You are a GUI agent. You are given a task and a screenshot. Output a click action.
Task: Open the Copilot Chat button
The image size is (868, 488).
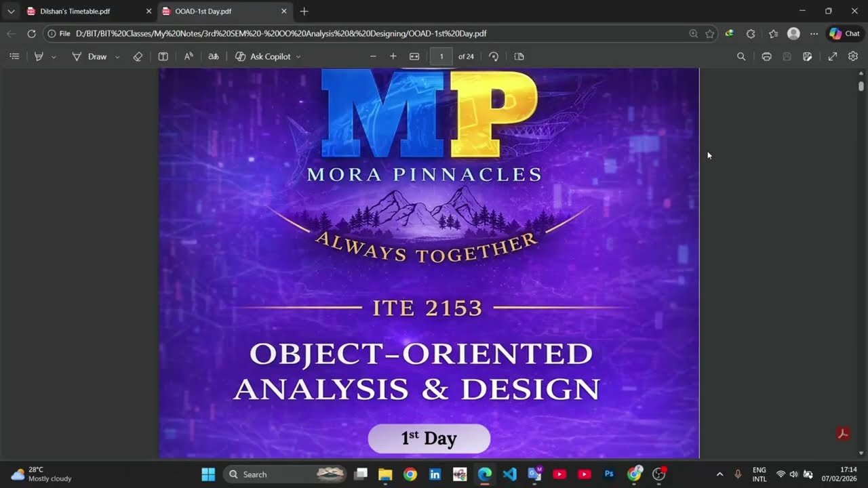844,33
